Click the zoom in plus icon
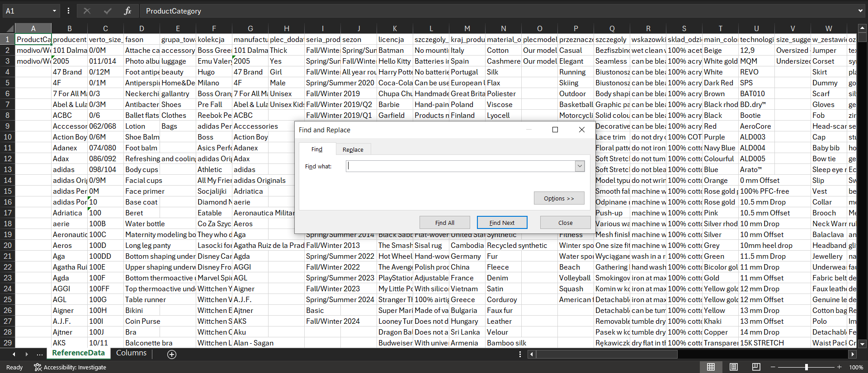The height and width of the screenshot is (373, 868). (840, 367)
